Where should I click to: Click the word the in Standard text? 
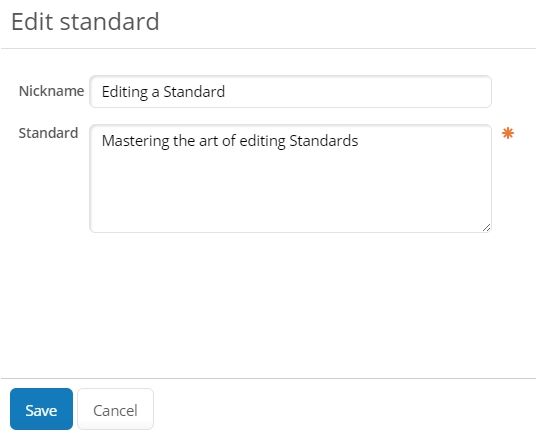coord(184,141)
